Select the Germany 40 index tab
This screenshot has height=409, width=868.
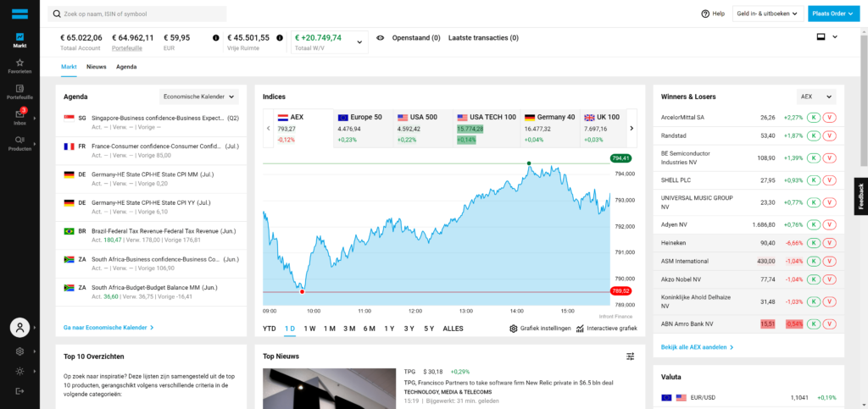coord(550,128)
